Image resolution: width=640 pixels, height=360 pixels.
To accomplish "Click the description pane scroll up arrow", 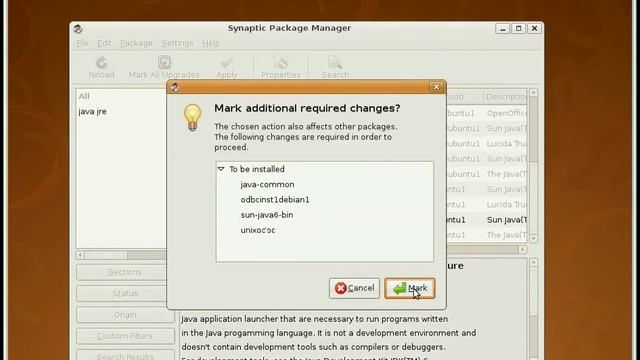I will pos(533,262).
